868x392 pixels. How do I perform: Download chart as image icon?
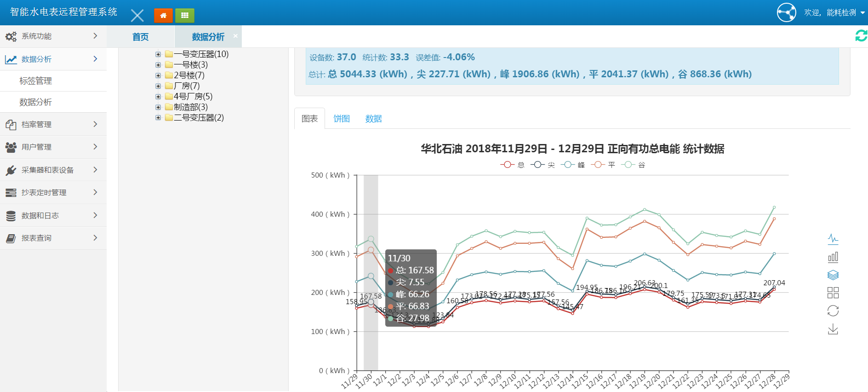(833, 329)
